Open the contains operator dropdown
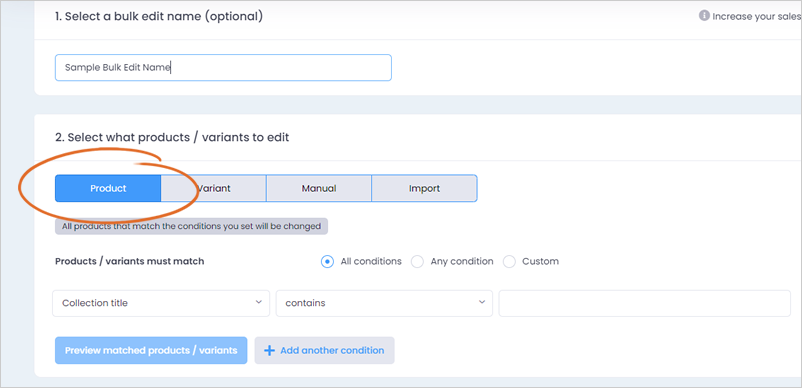Screen dimensions: 802x388 [384, 303]
